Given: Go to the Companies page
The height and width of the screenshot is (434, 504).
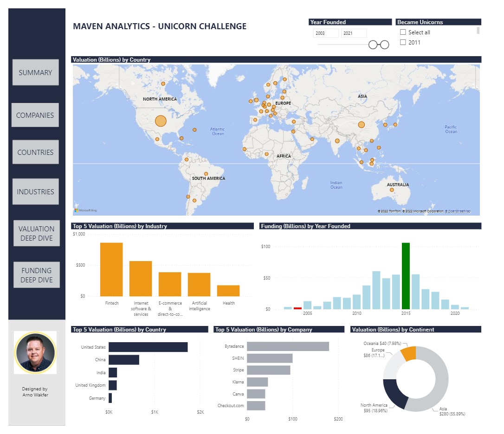Looking at the screenshot, I should click(x=35, y=115).
